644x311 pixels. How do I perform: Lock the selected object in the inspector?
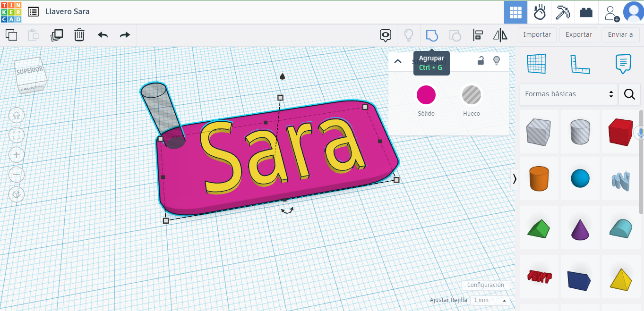tap(481, 61)
